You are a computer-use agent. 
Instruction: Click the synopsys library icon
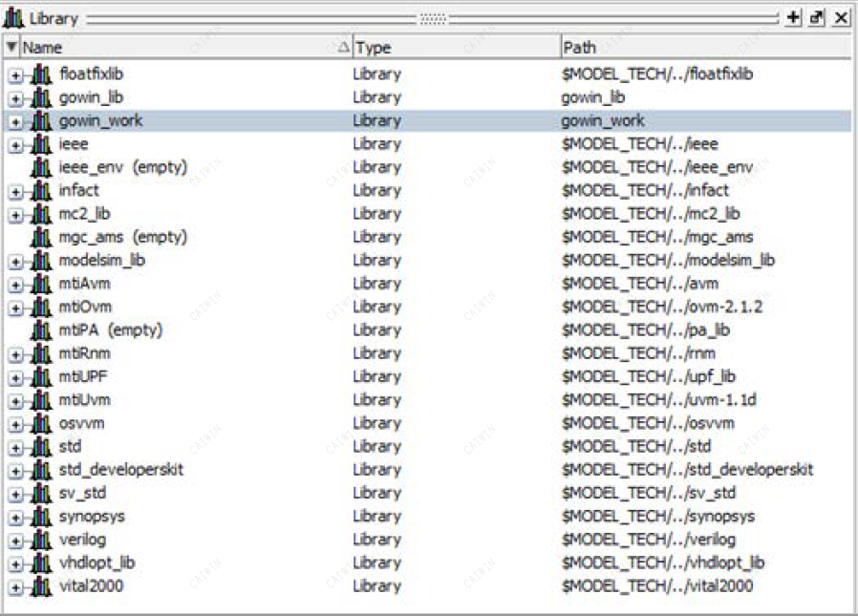41,517
